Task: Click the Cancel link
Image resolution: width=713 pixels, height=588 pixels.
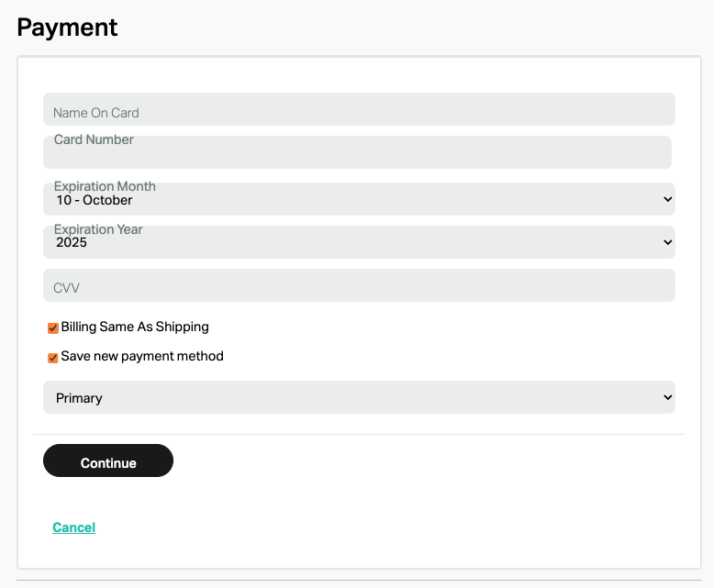Action: tap(73, 527)
